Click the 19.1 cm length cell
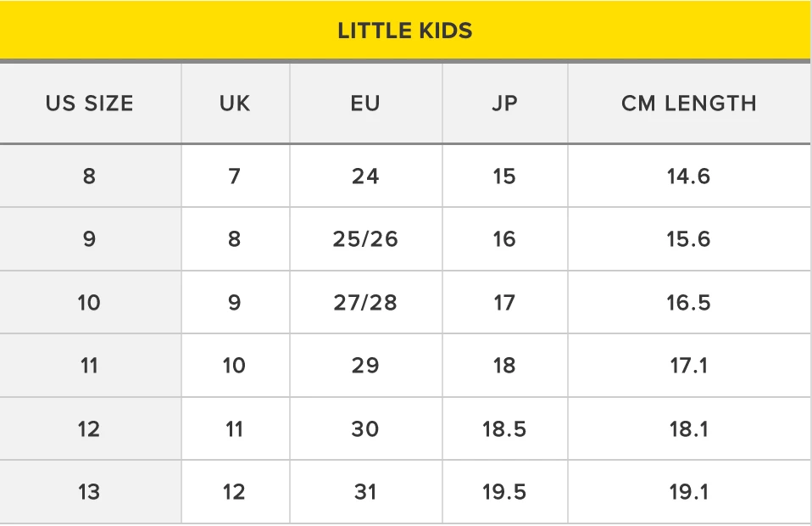 (688, 492)
